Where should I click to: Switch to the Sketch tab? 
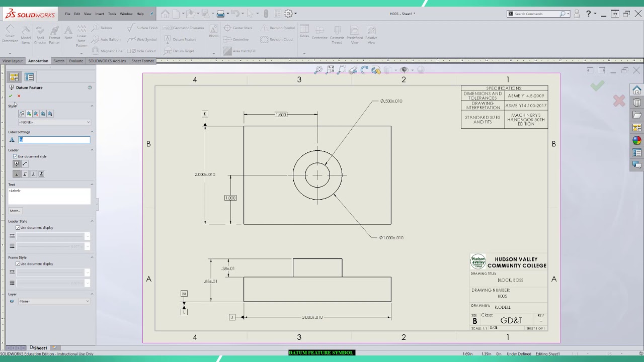click(x=59, y=61)
